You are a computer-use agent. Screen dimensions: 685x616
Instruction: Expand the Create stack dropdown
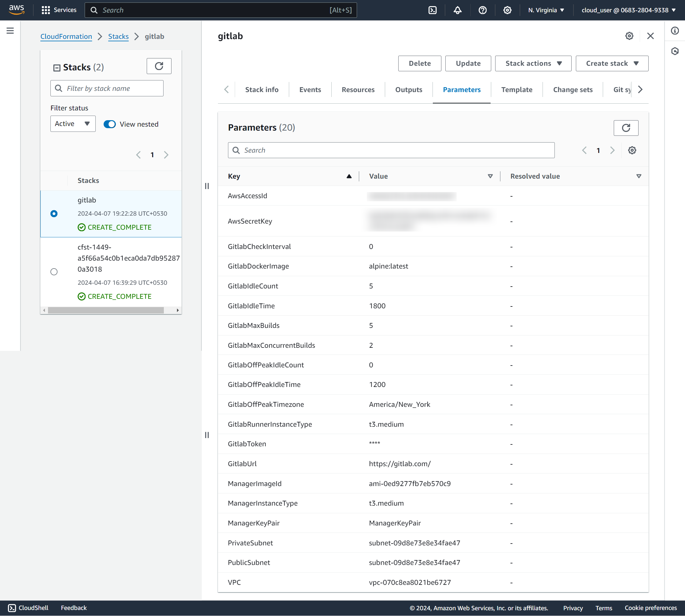point(612,63)
